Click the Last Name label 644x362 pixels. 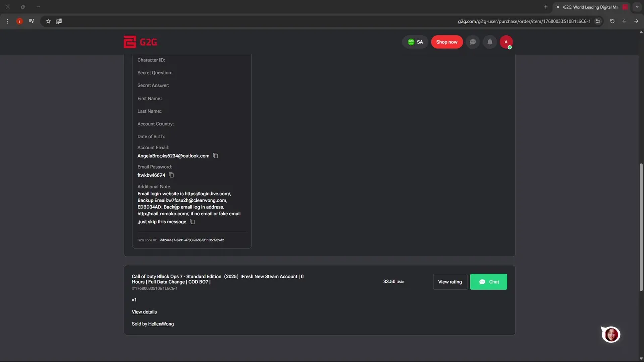tap(149, 111)
